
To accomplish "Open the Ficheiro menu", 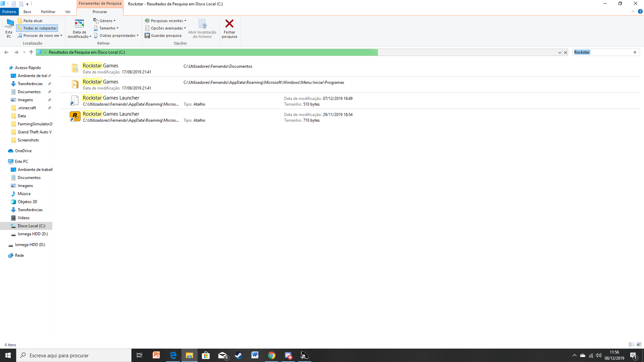I will click(x=9, y=12).
